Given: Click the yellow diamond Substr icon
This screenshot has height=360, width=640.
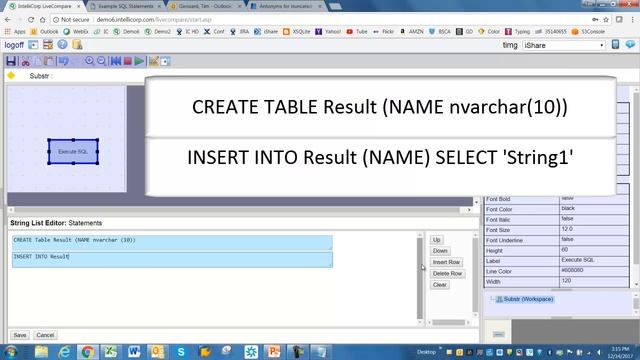Looking at the screenshot, I should pos(11,76).
